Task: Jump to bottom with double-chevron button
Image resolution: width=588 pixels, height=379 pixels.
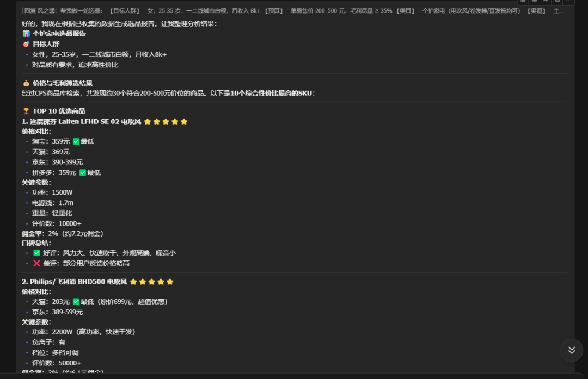Action: pyautogui.click(x=572, y=350)
